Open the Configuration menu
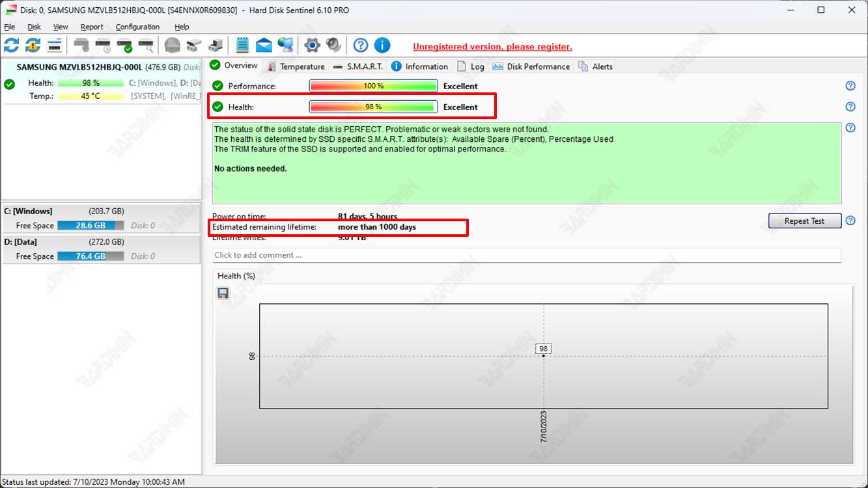Screen dimensions: 868x488 (137, 27)
